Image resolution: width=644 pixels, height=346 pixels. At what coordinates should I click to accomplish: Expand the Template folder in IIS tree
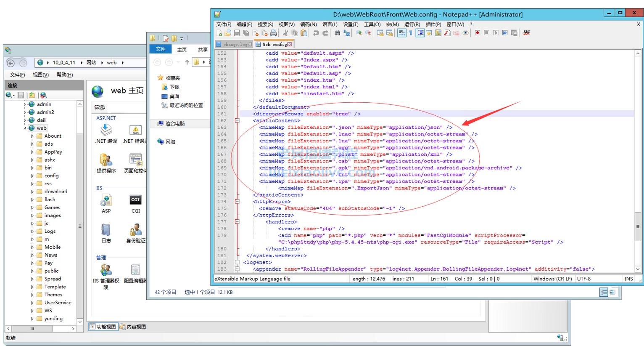click(x=32, y=287)
